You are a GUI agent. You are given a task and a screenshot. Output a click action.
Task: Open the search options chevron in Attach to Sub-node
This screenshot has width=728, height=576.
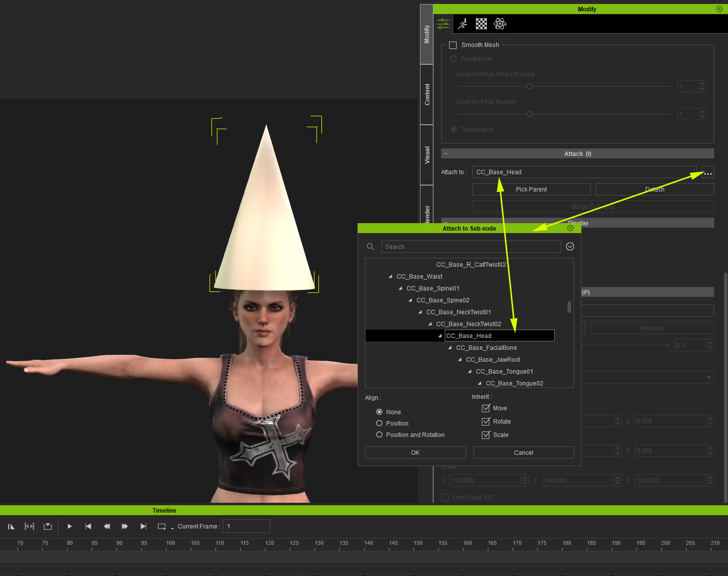pos(570,246)
